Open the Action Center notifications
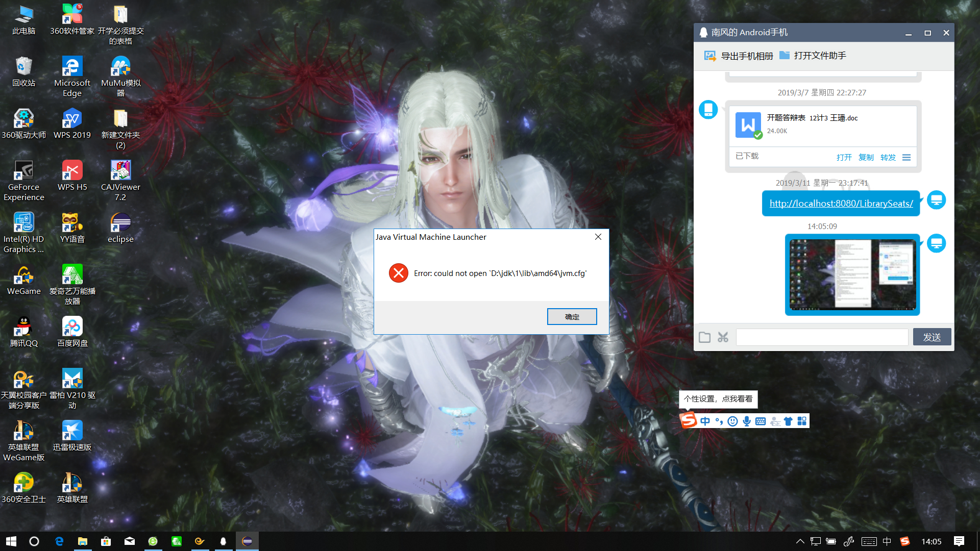This screenshot has width=980, height=551. (x=959, y=541)
